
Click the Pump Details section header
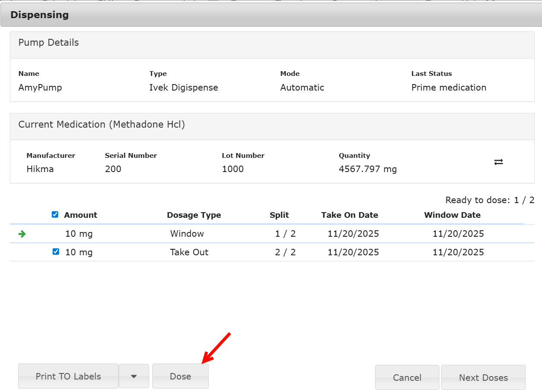49,43
